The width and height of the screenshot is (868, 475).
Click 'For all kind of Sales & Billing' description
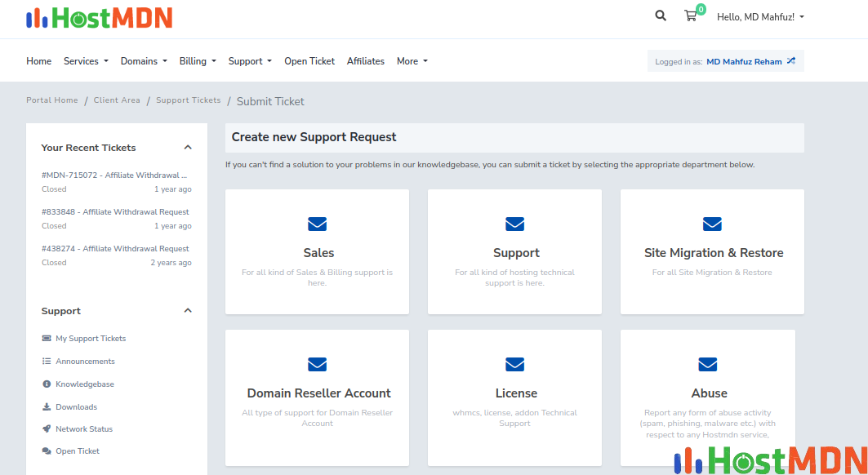317,277
